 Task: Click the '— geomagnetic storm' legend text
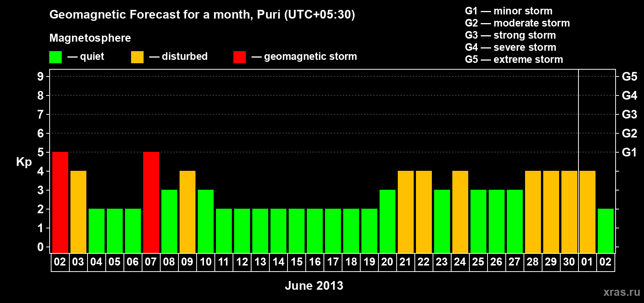pos(304,57)
